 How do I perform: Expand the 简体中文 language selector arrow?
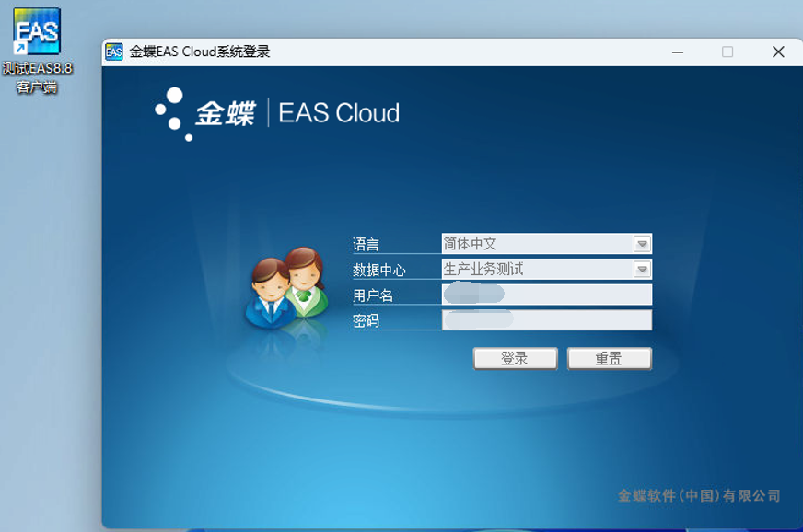tap(642, 244)
